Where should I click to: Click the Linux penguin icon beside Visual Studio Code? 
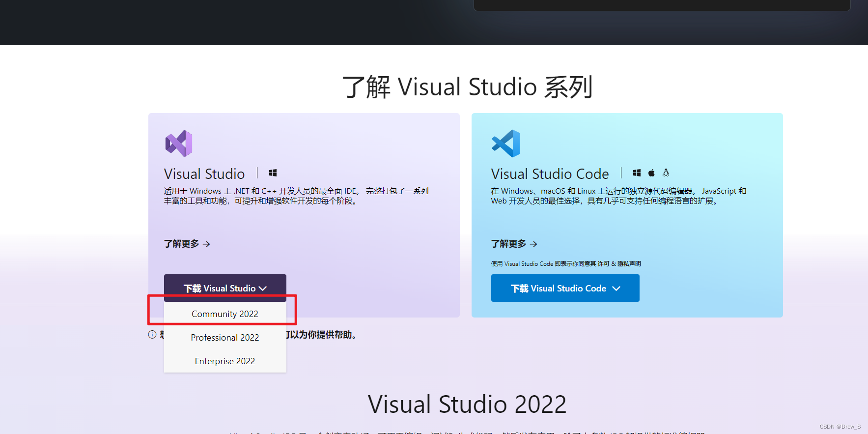click(x=666, y=173)
